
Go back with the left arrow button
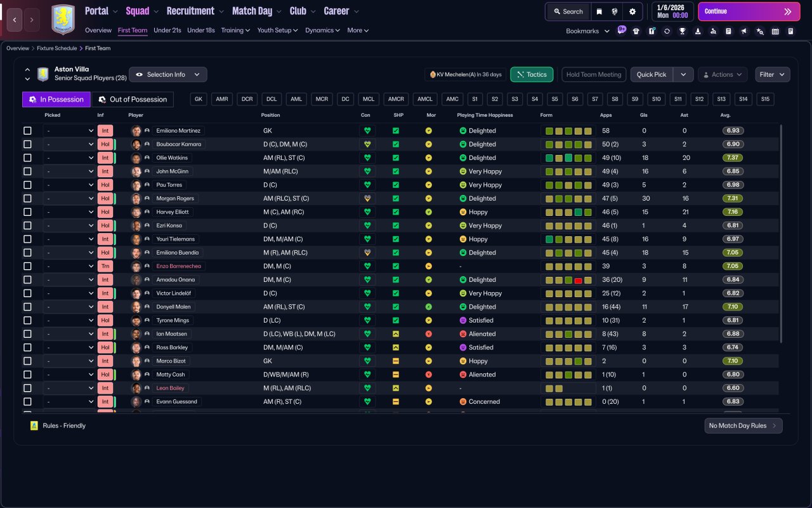15,20
